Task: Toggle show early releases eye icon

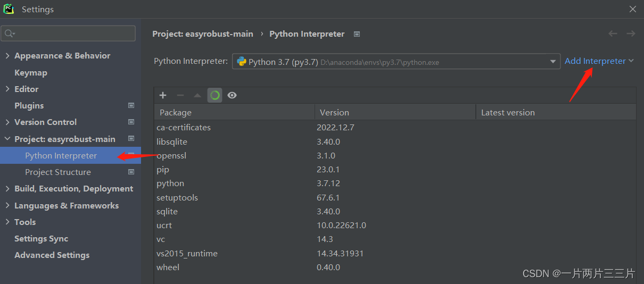Action: tap(232, 95)
